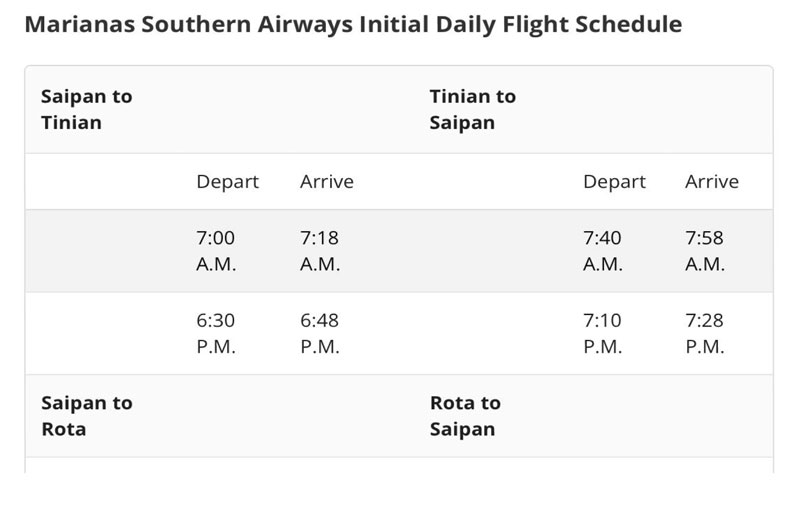Screen dimensions: 800x522
Task: Click the Arrive column under Tinian to Saipan
Action: (712, 182)
